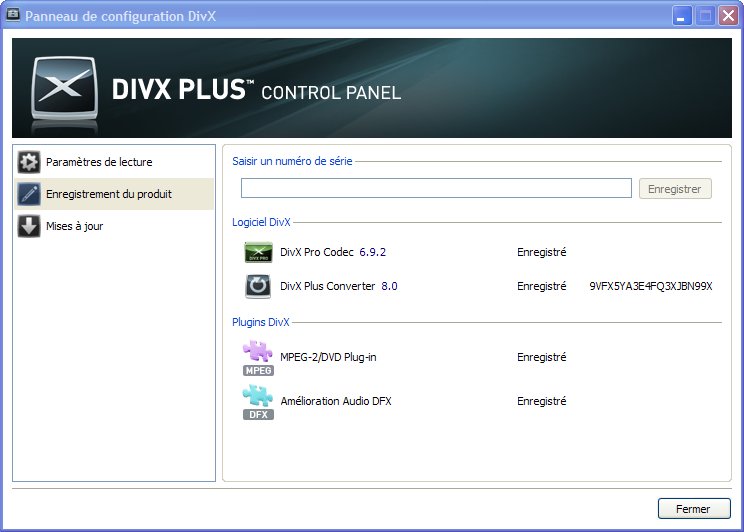
Task: Click the gear icon for Paramètres de lecture
Action: click(29, 162)
